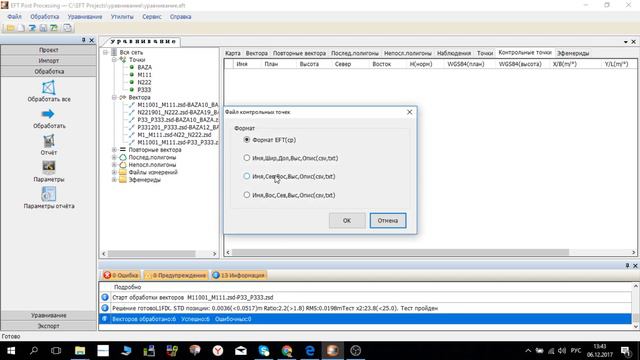Open the 'Уравнивание' sidebar section at bottom
Viewport: 640px width, 360px height.
tap(49, 316)
